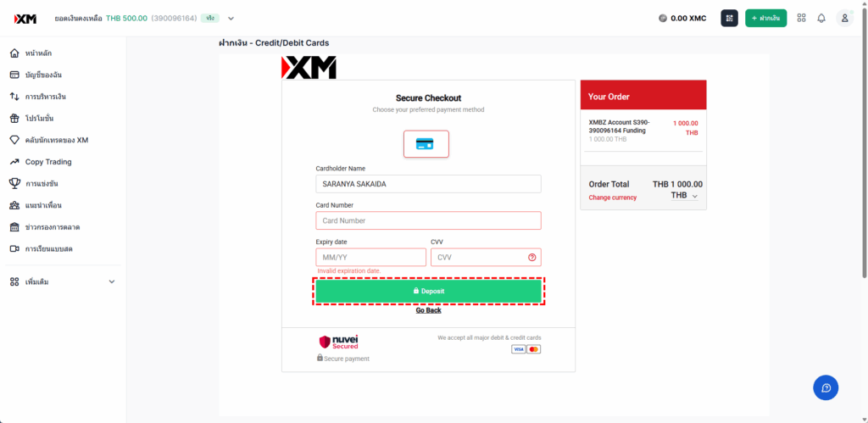Click the XM logo in the header
The height and width of the screenshot is (423, 868).
pyautogui.click(x=25, y=19)
